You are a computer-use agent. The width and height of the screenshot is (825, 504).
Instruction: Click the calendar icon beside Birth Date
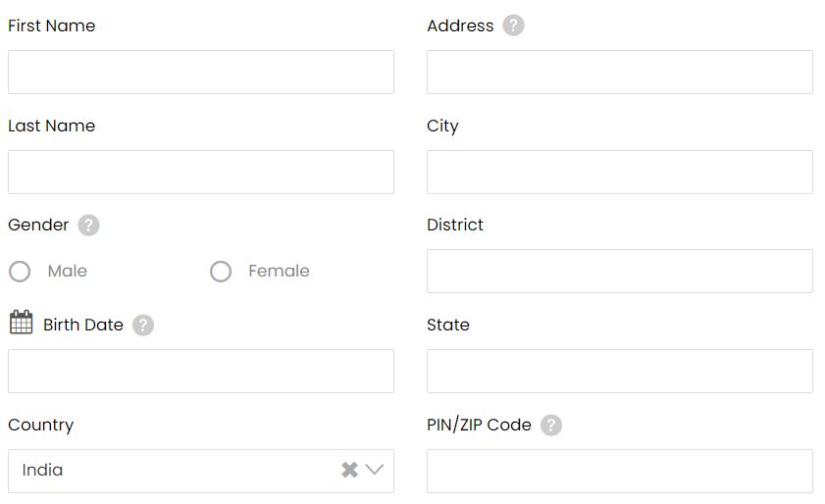21,322
